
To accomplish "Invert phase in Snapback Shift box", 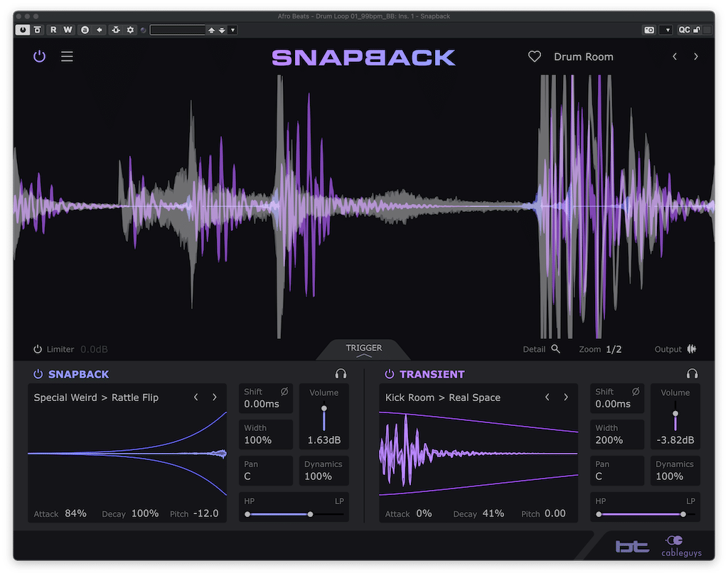I will pyautogui.click(x=284, y=392).
